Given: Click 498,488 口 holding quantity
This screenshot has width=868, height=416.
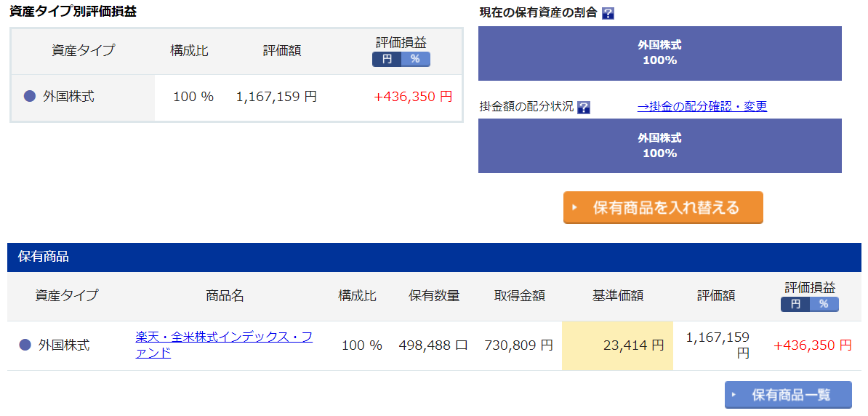Looking at the screenshot, I should (433, 345).
